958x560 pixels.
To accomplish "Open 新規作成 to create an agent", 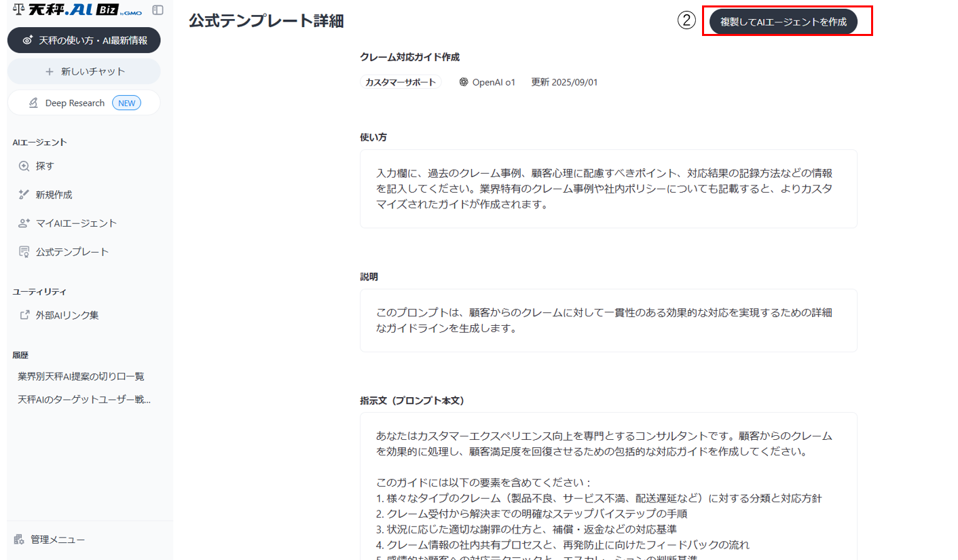I will coord(54,195).
